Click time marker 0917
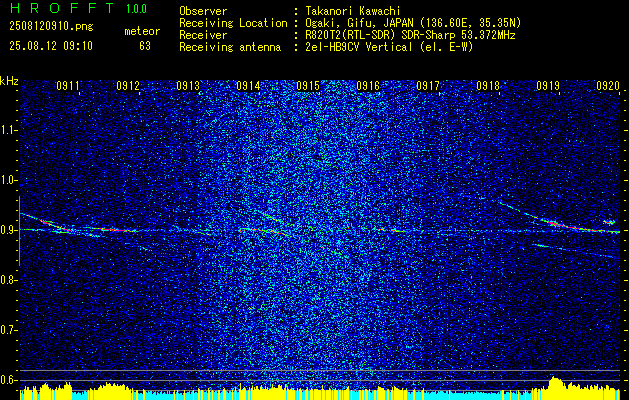The width and height of the screenshot is (629, 400). pos(428,85)
